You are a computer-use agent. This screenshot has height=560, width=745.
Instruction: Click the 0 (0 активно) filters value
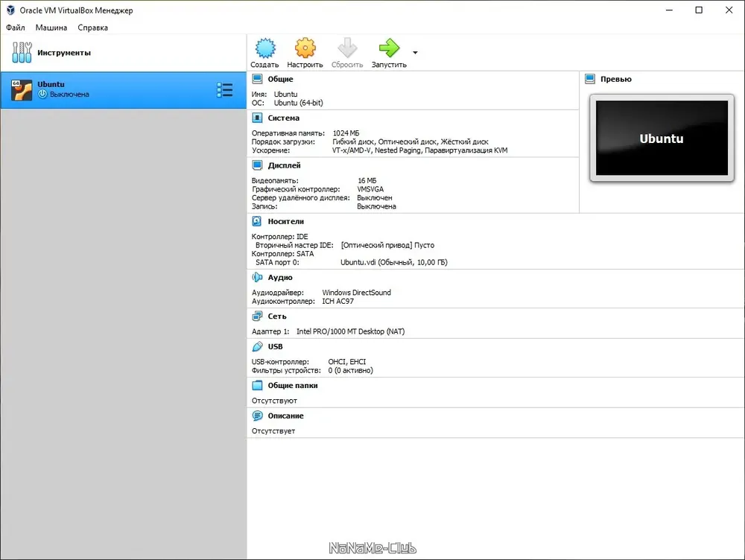click(x=351, y=371)
